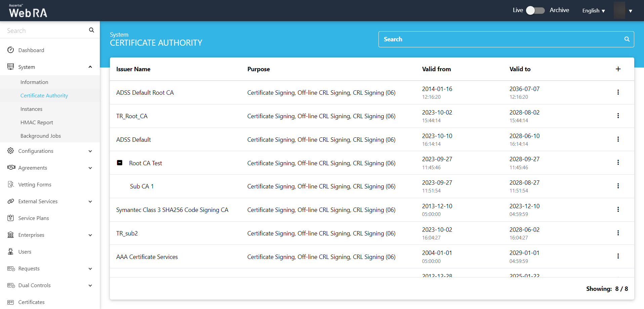Click the WebRA logo

coord(28,11)
